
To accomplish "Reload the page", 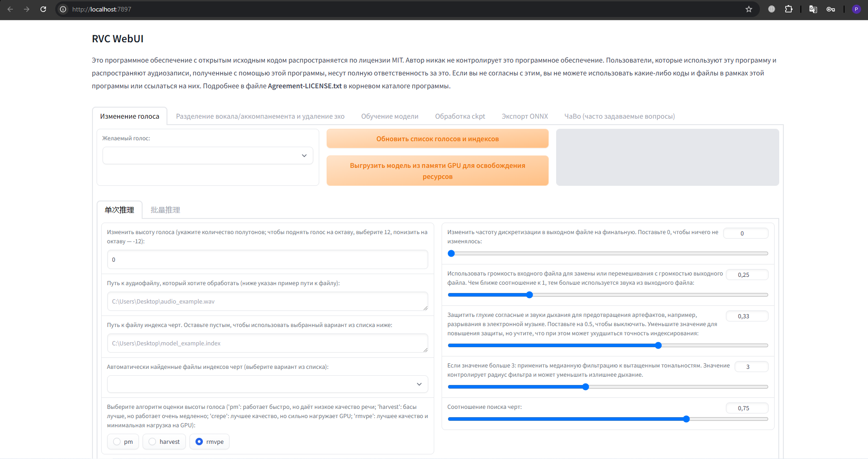I will (x=43, y=9).
